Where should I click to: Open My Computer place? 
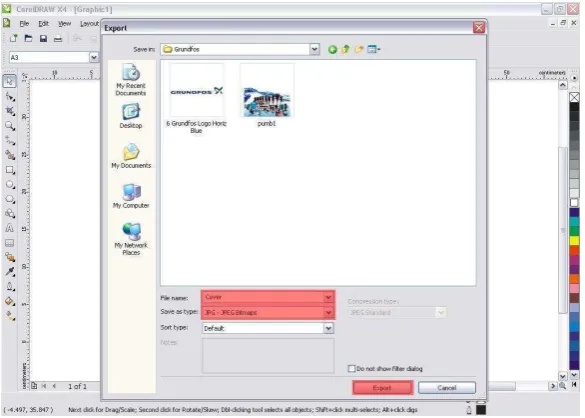click(131, 196)
